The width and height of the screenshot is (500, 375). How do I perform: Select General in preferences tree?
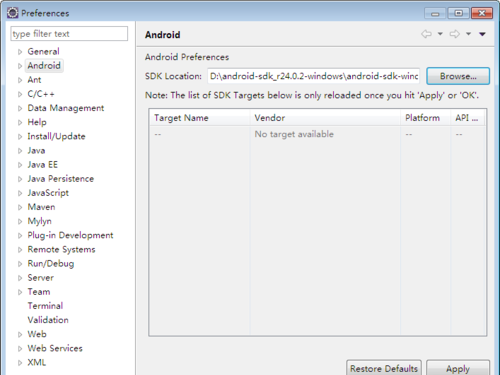[43, 51]
